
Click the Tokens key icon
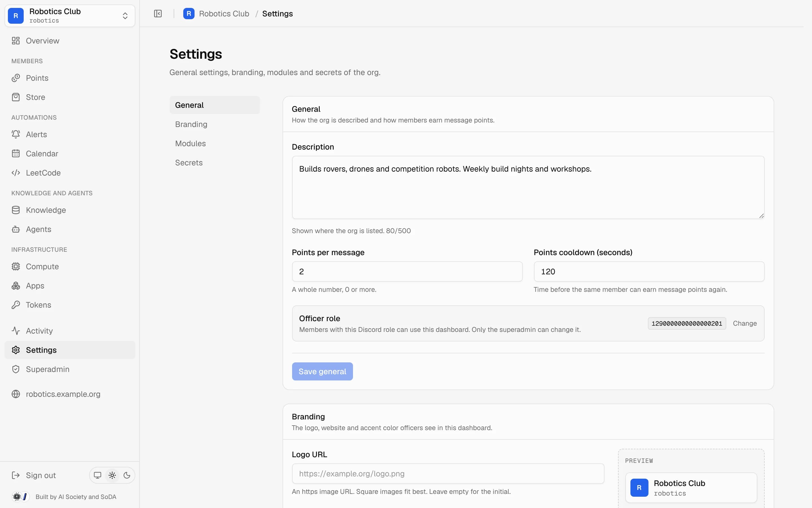(16, 305)
